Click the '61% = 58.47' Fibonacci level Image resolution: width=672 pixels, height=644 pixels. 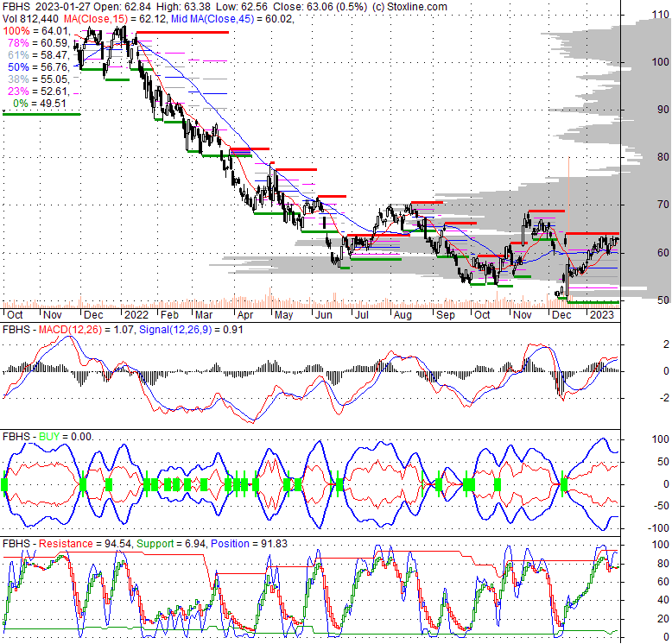pos(38,54)
